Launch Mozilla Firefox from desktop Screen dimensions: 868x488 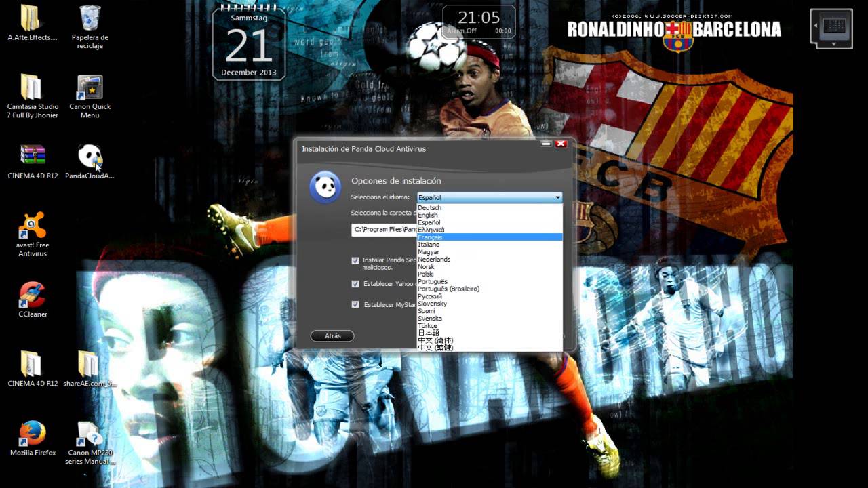[x=33, y=434]
